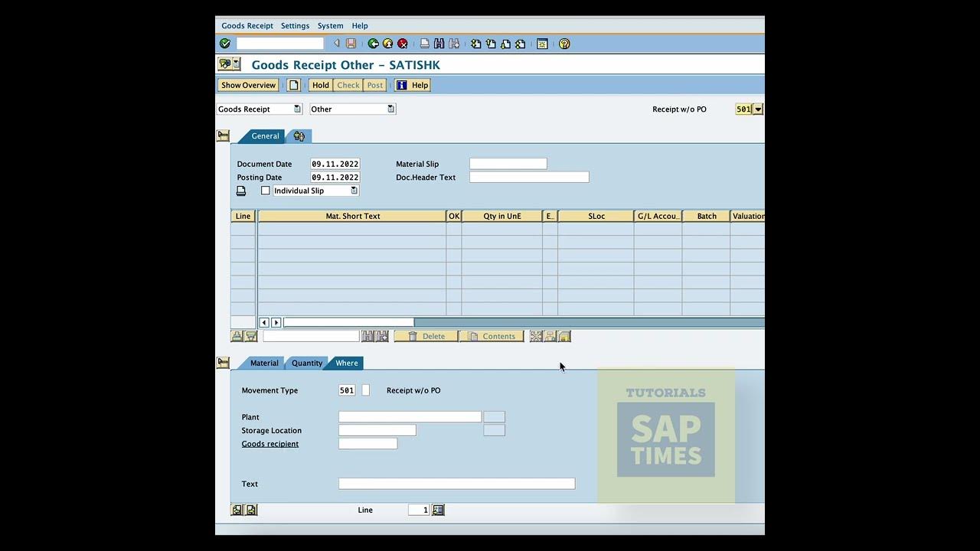Click the green Back arrow icon

(x=373, y=44)
